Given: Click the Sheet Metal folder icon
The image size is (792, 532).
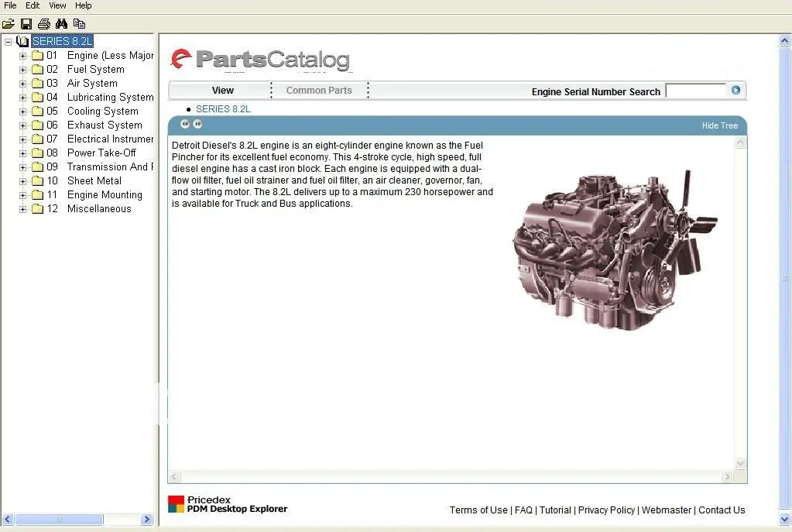Looking at the screenshot, I should (x=37, y=181).
